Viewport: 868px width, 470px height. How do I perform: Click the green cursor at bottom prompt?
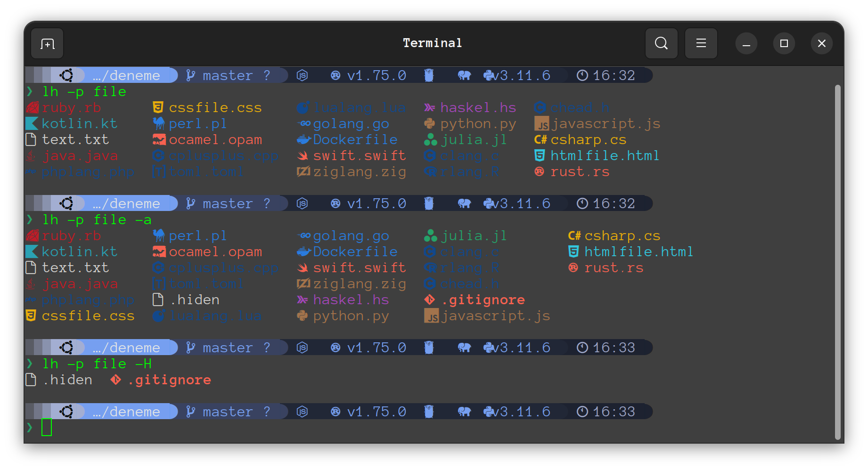tap(47, 427)
